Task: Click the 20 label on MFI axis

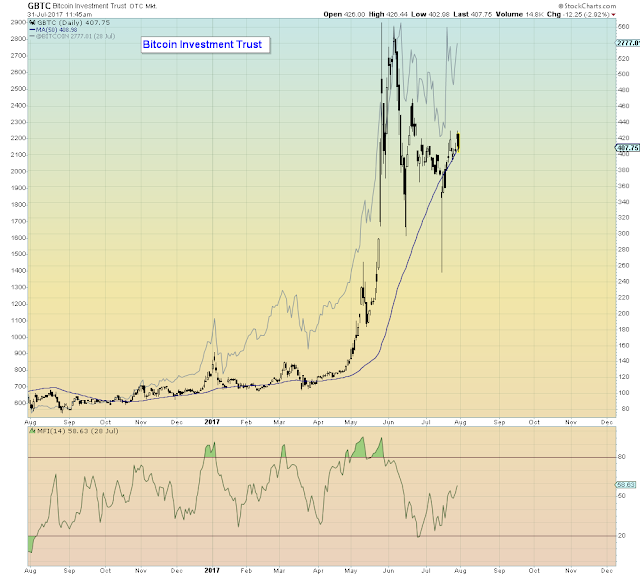Action: point(622,536)
